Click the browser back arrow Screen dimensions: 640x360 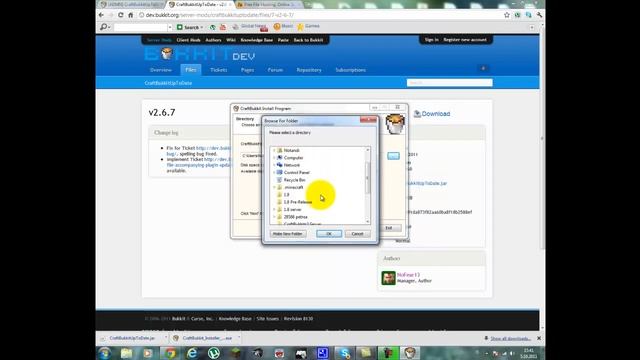pos(101,15)
